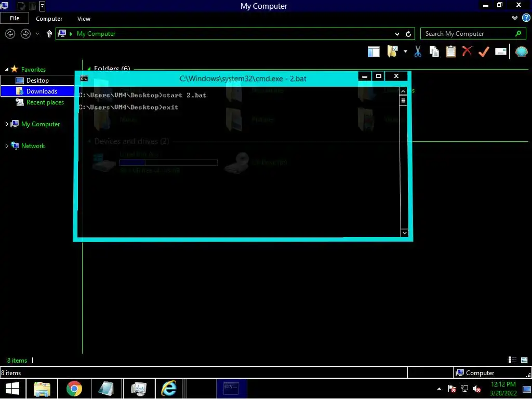Select My Computer in navigation pane
532x399 pixels.
[x=41, y=124]
